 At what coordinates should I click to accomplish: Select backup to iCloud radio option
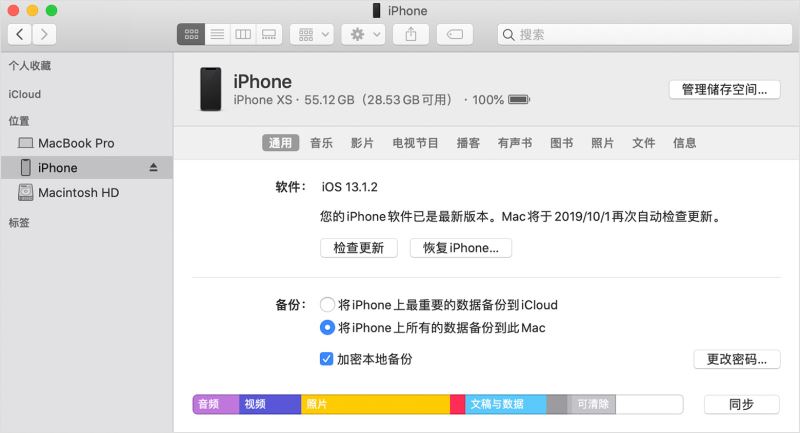coord(327,304)
